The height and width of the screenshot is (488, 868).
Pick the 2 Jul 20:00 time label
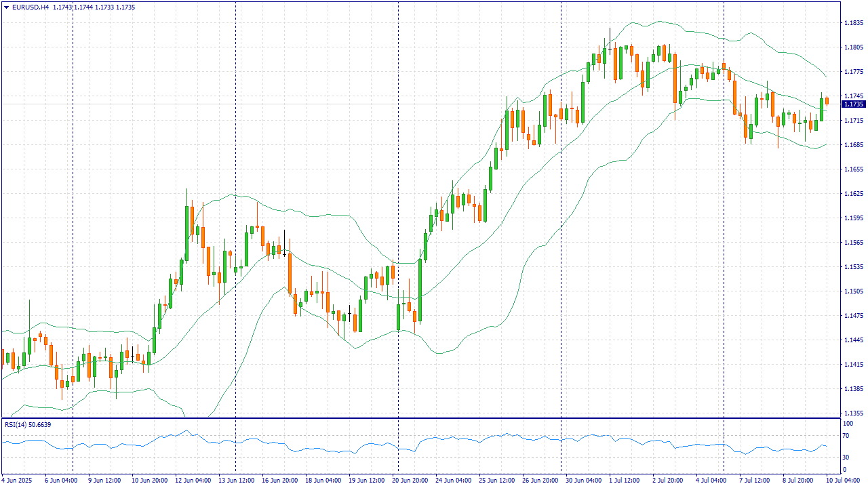pos(668,481)
